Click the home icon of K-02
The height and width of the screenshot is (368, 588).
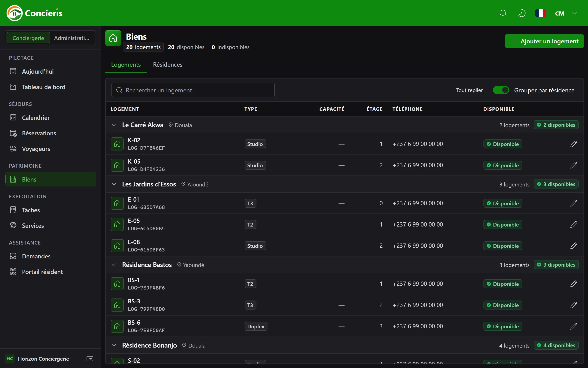coord(117,144)
